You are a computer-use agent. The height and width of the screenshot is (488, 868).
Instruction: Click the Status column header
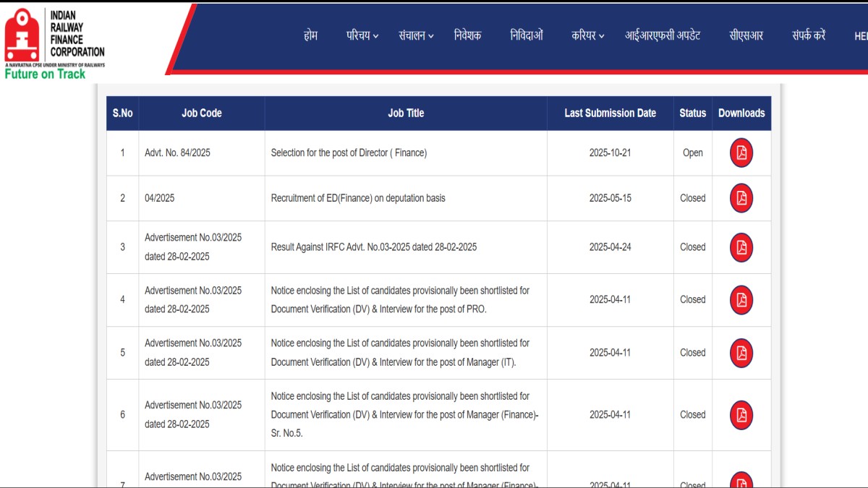[692, 114]
